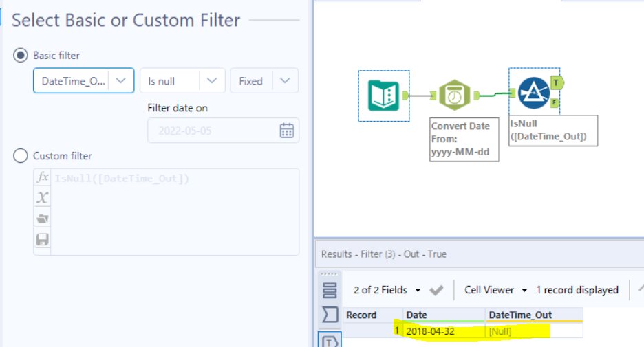Click the save expression disk icon
Image resolution: width=644 pixels, height=347 pixels.
click(42, 239)
